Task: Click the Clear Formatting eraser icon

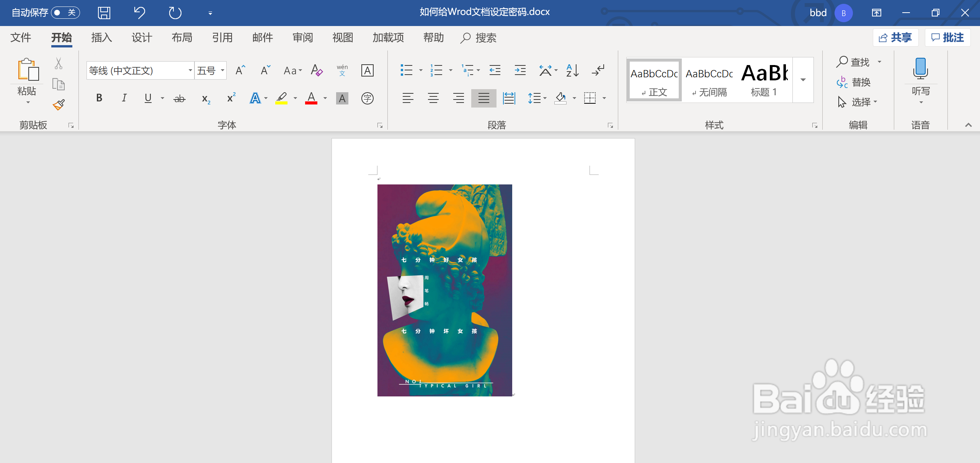Action: (317, 70)
